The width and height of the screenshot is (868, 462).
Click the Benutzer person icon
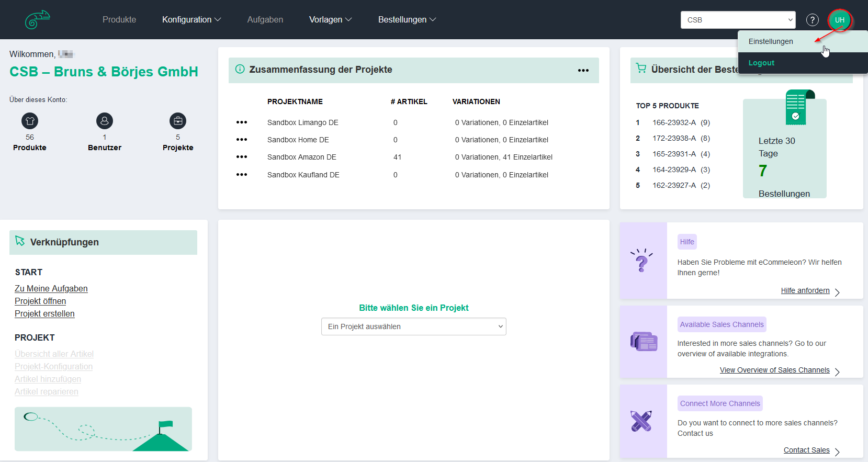tap(105, 121)
